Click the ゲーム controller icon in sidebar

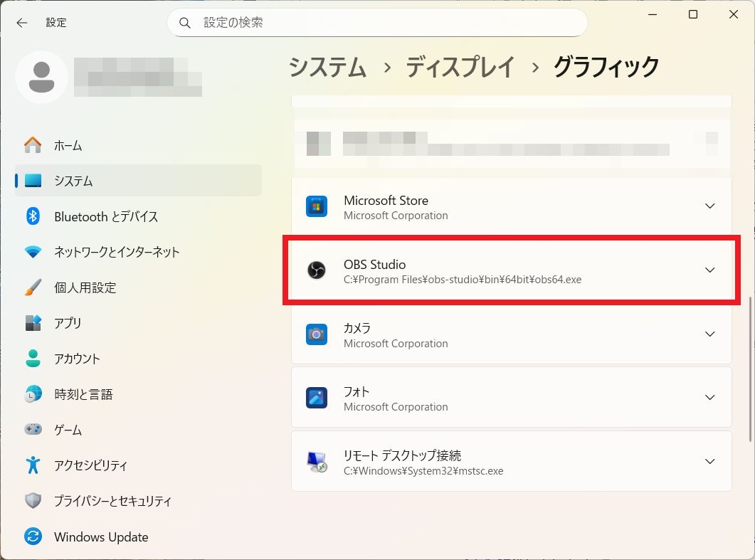[x=33, y=430]
